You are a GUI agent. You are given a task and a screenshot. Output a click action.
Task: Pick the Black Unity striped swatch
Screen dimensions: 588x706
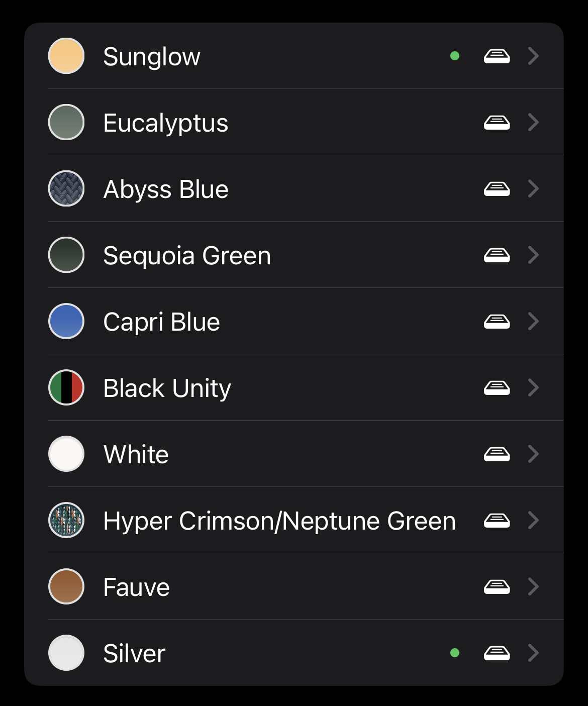click(66, 387)
